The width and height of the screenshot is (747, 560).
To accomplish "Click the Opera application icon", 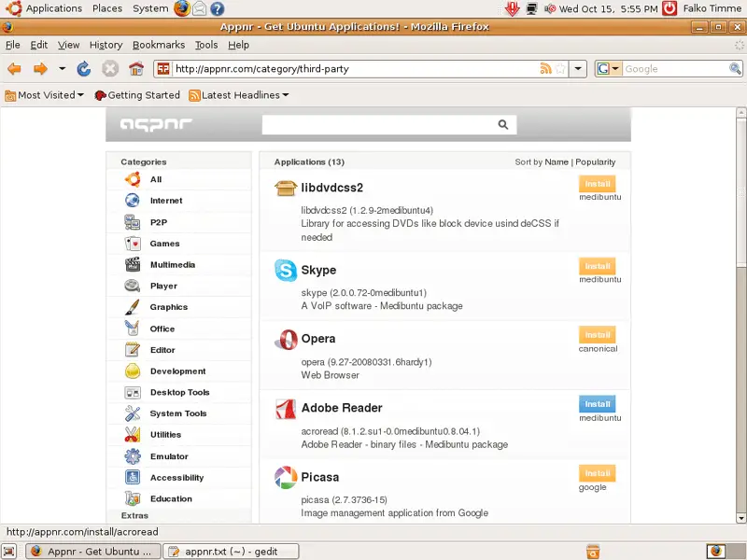I will point(286,340).
